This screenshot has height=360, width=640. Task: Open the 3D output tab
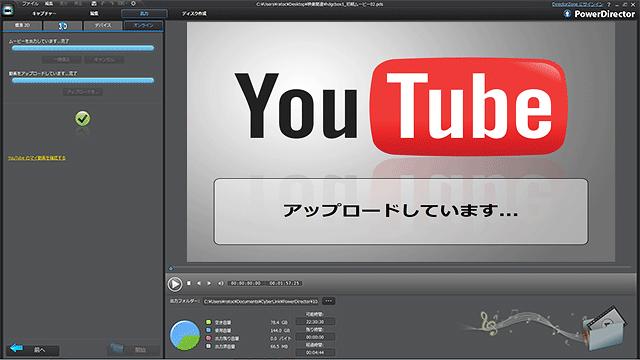coord(62,26)
